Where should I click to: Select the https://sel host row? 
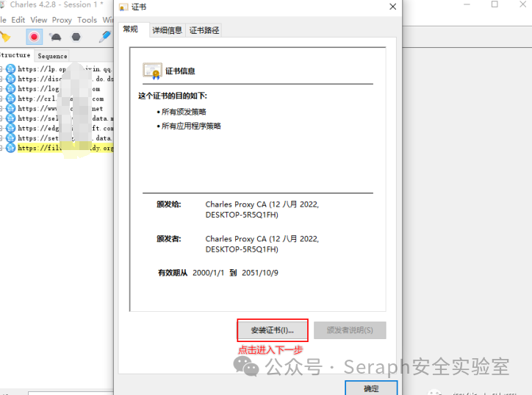[x=65, y=118]
